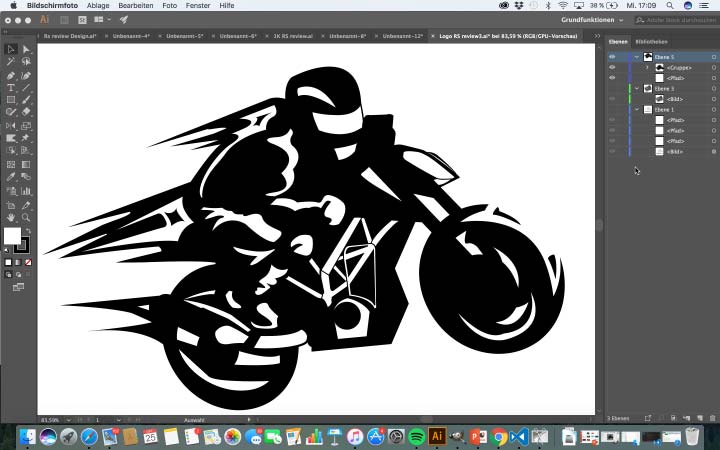
Task: Toggle visibility of the <Gruppe> sublayer
Action: tap(612, 67)
